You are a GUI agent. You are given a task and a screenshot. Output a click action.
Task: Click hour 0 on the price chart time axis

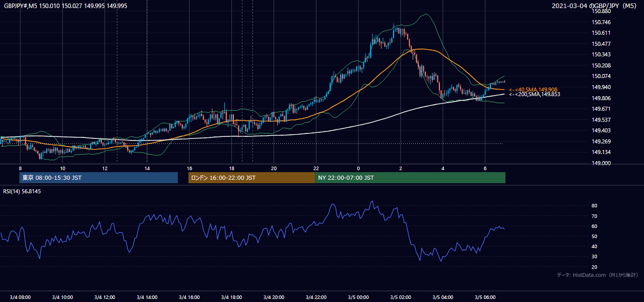click(x=358, y=168)
